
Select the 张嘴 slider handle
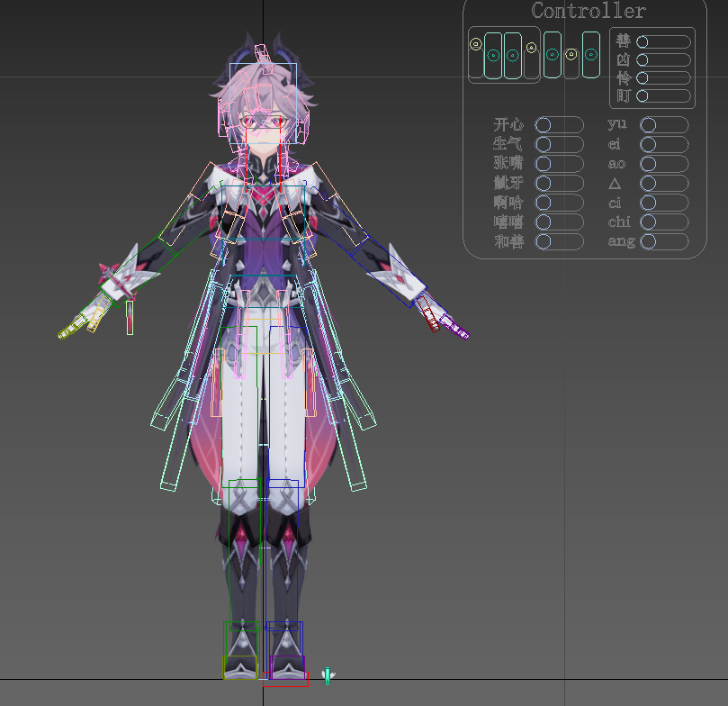(543, 164)
